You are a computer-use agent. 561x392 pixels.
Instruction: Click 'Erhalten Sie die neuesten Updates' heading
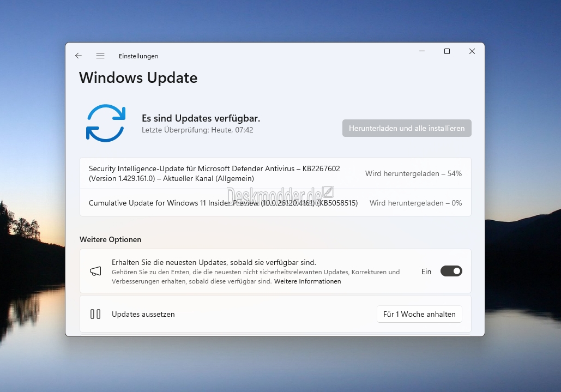pyautogui.click(x=214, y=262)
